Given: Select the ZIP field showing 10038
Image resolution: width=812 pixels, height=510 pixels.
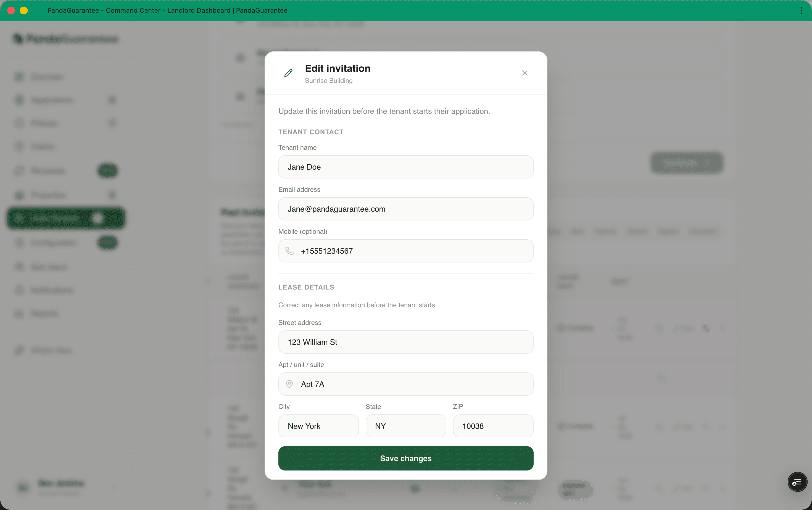Looking at the screenshot, I should pyautogui.click(x=493, y=426).
